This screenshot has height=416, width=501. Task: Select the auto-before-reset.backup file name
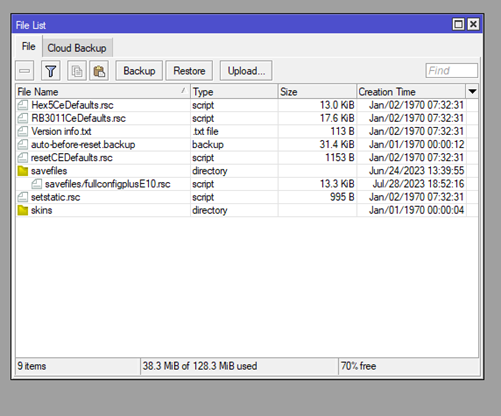click(83, 144)
